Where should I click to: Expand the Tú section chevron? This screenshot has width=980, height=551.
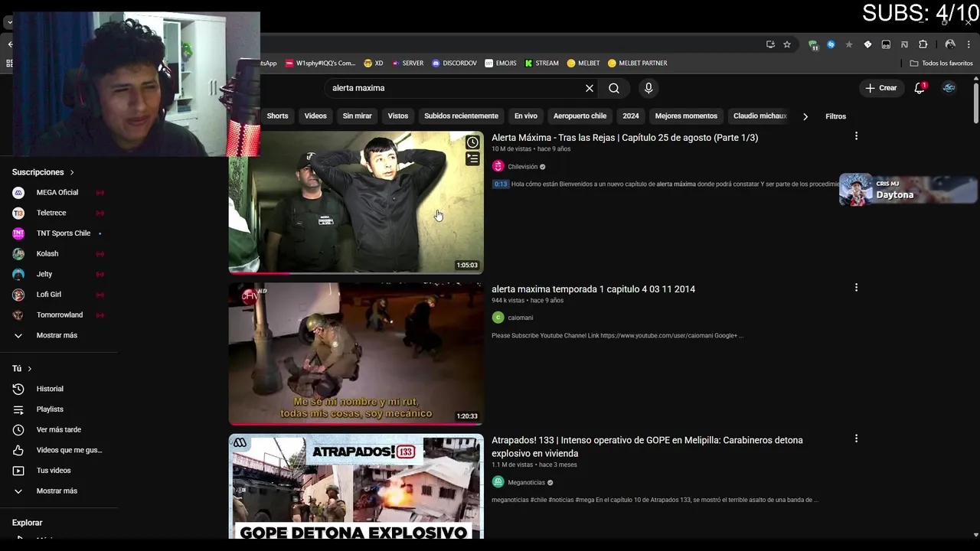[x=30, y=369]
